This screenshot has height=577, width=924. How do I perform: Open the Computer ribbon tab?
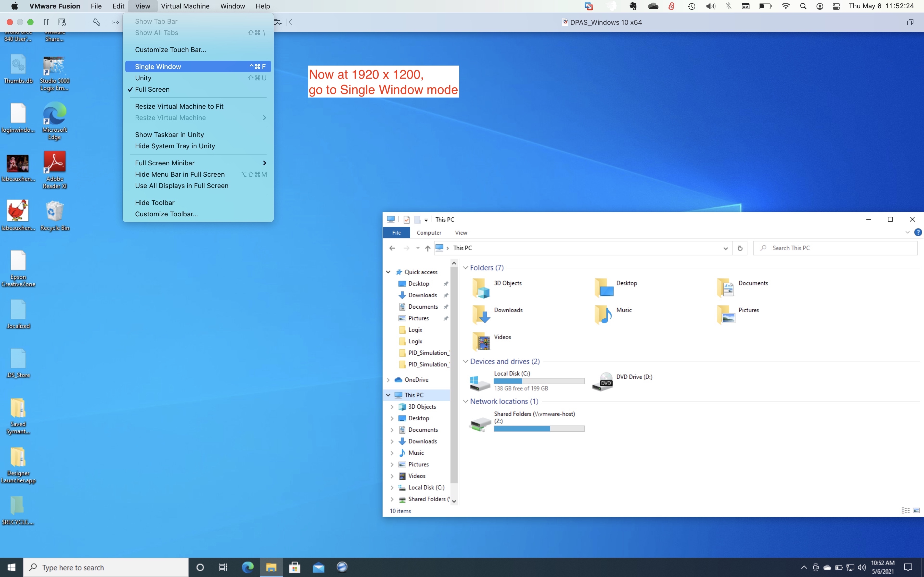click(429, 232)
